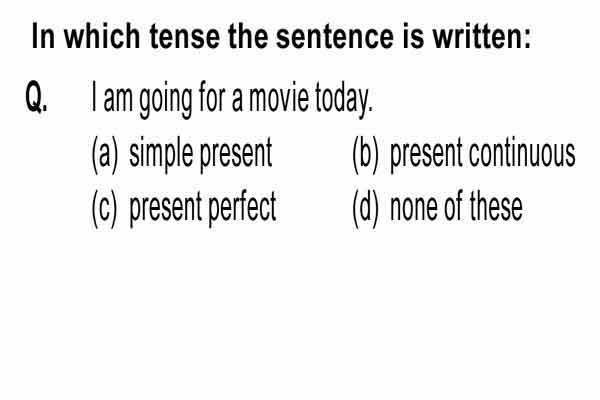Pick the present perfect option
The image size is (600, 400).
click(203, 209)
